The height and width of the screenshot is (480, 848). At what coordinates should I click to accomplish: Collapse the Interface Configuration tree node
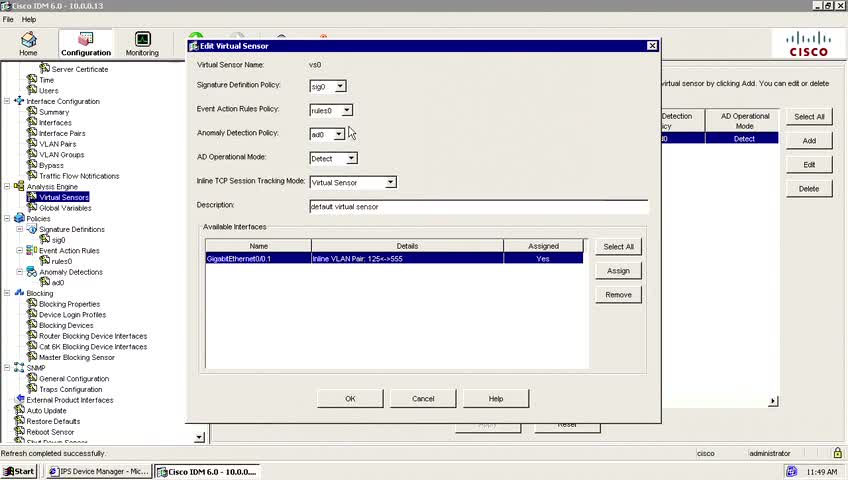(x=7, y=101)
